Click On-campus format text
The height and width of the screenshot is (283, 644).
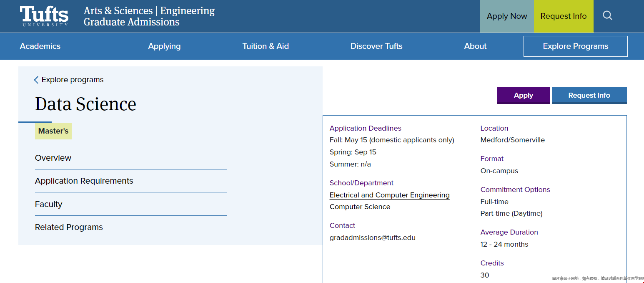tap(499, 171)
